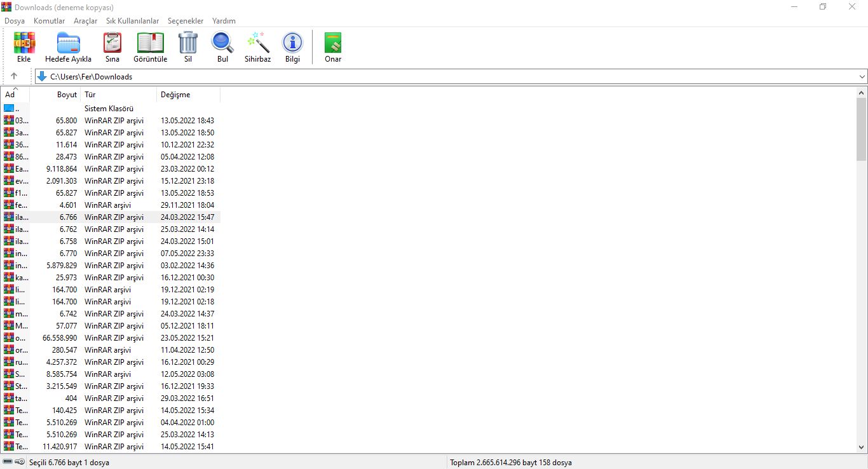868x469 pixels.
Task: Launch the Sihirbaz wizard
Action: coord(258,43)
